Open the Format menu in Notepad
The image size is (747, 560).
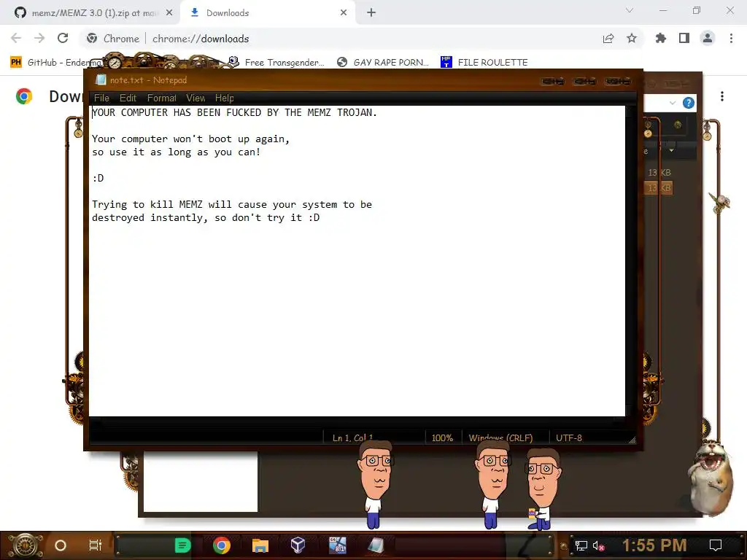click(161, 98)
